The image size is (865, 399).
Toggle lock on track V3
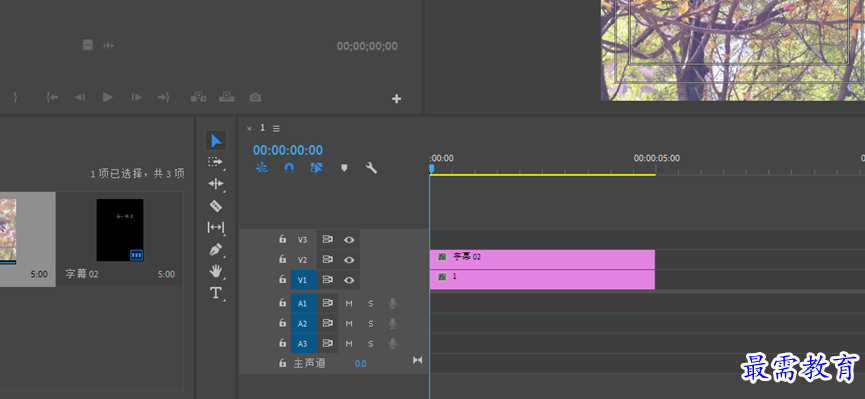(282, 240)
